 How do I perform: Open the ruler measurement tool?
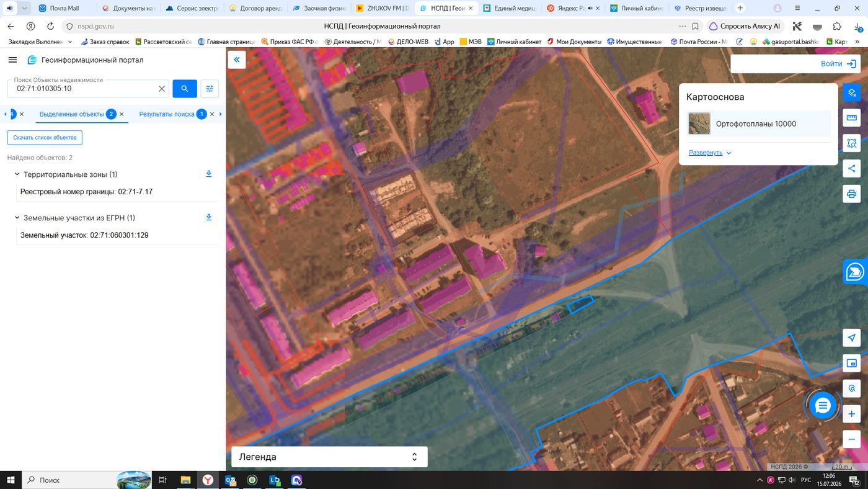point(852,118)
